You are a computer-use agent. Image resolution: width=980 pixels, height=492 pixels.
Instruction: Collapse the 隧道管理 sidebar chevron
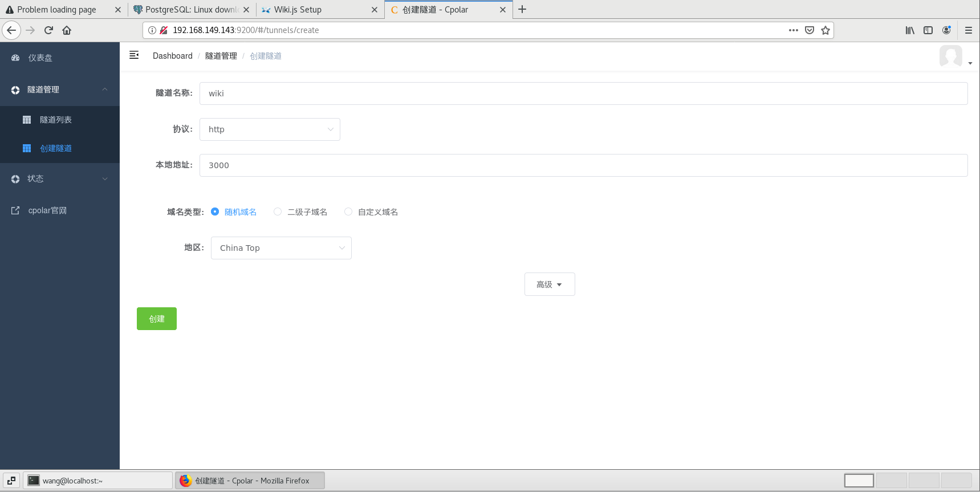(105, 90)
